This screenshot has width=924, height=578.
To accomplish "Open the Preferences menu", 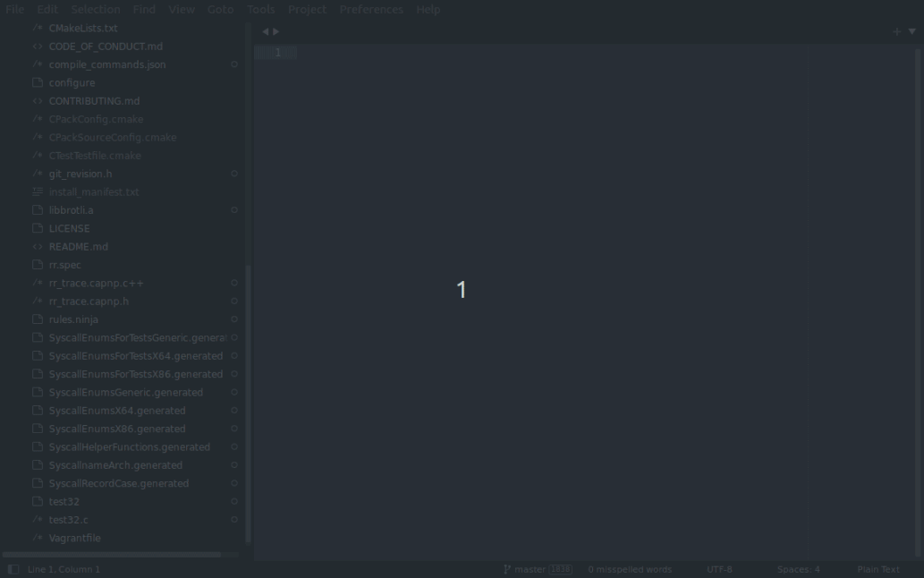I will pos(371,9).
